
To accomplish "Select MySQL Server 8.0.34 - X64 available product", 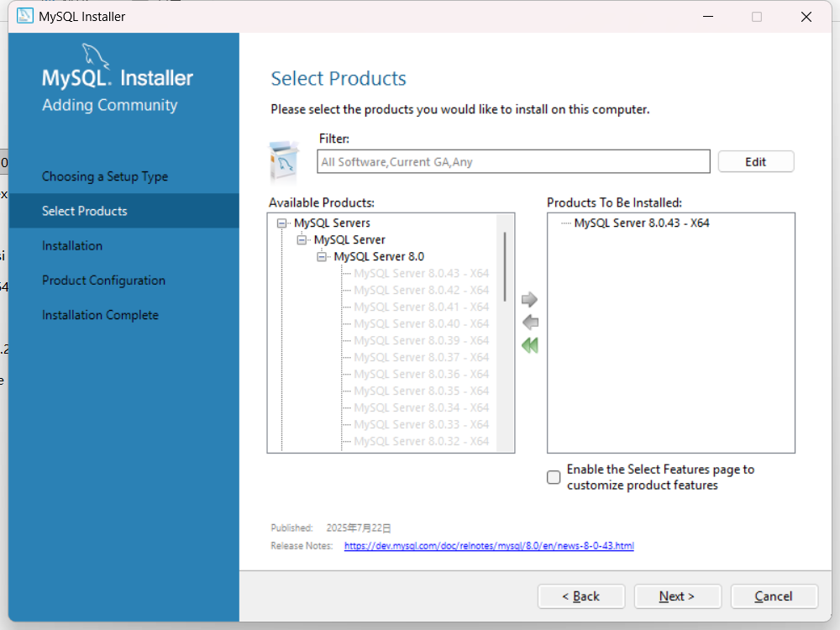I will [421, 407].
